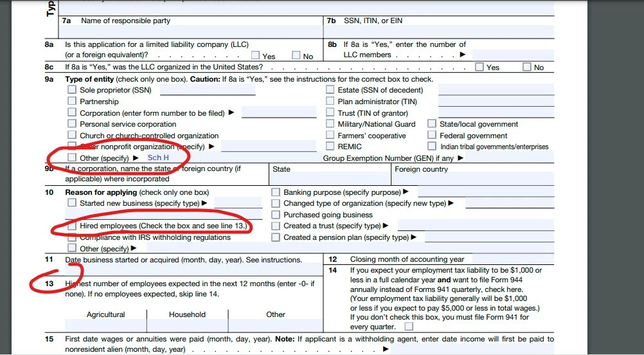Select Other (specify) reason on line 10

point(72,248)
